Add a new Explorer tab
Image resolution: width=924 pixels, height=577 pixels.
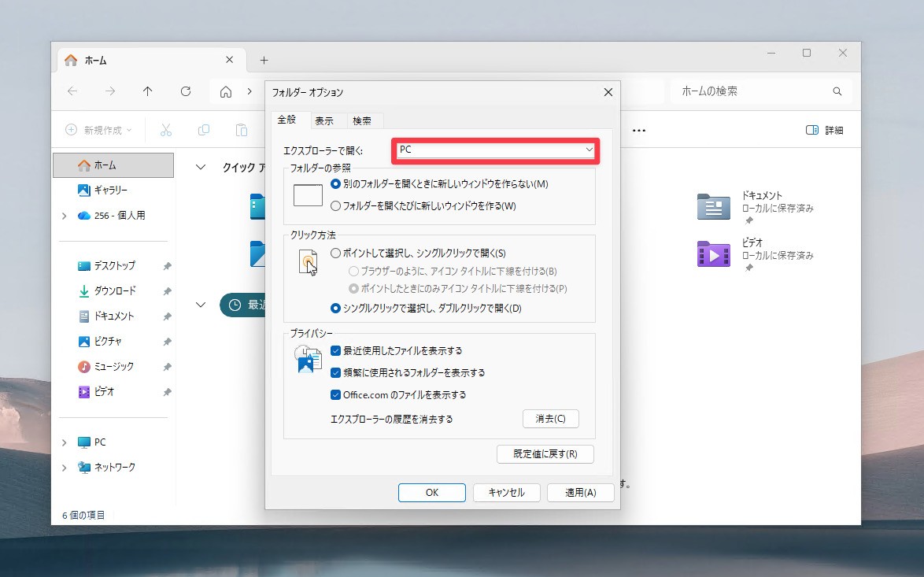click(264, 60)
